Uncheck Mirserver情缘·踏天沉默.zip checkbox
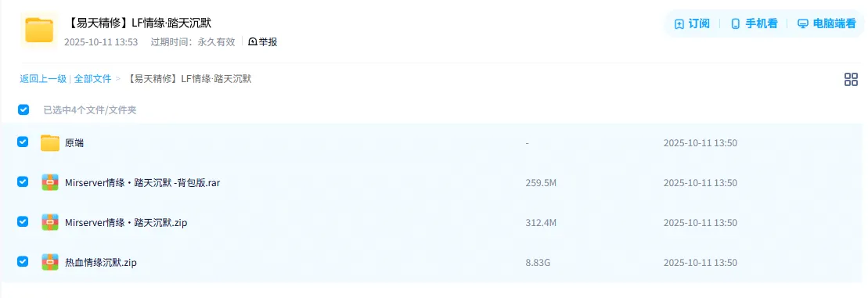Image resolution: width=868 pixels, height=298 pixels. point(23,221)
